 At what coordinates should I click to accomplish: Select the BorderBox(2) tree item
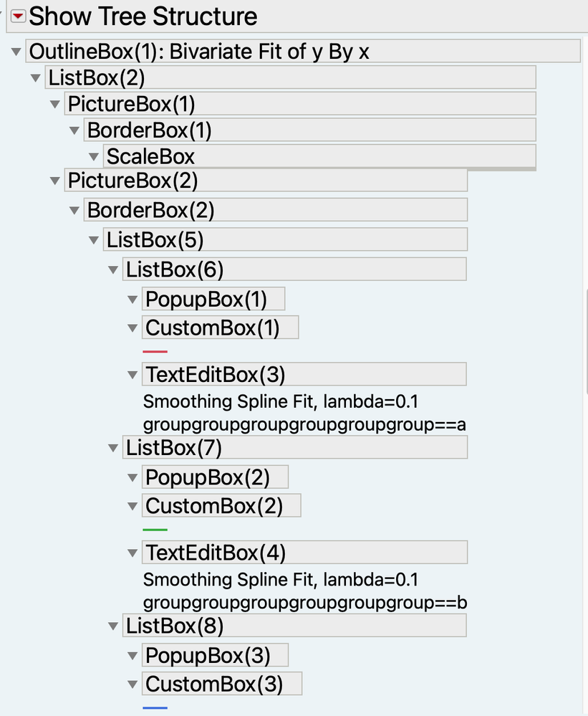pos(276,210)
